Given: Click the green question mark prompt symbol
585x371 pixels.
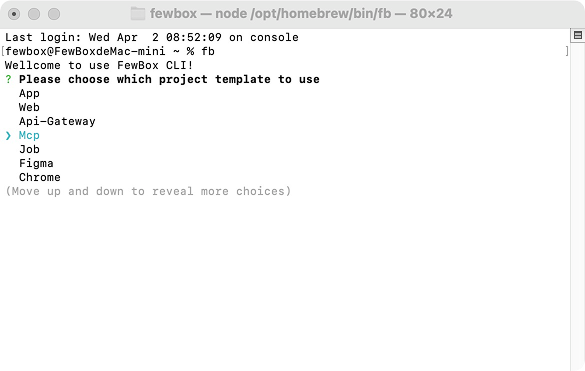Looking at the screenshot, I should coord(8,79).
